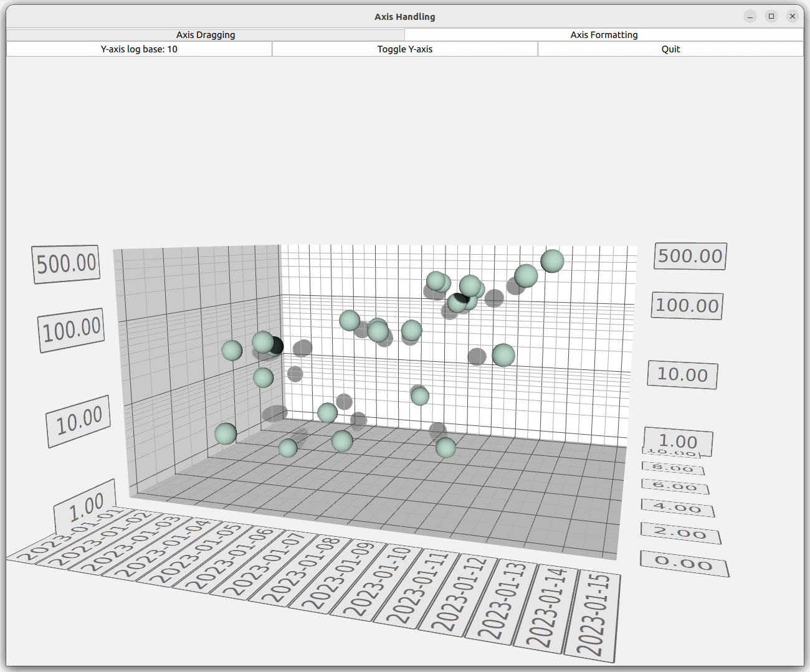810x672 pixels.
Task: Click the 4.00 Z-axis label
Action: click(x=677, y=508)
